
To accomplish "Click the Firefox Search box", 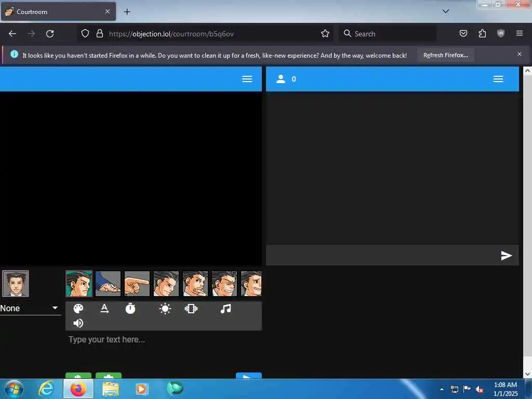I will pos(388,34).
